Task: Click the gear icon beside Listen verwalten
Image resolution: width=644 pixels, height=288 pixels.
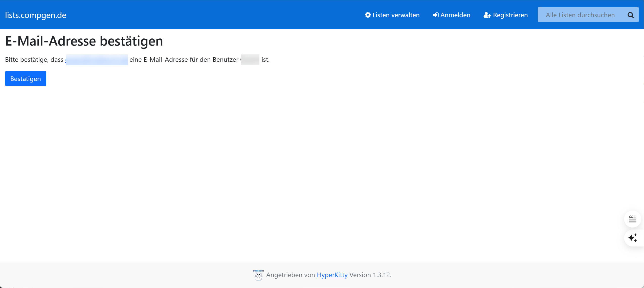Action: [x=368, y=15]
